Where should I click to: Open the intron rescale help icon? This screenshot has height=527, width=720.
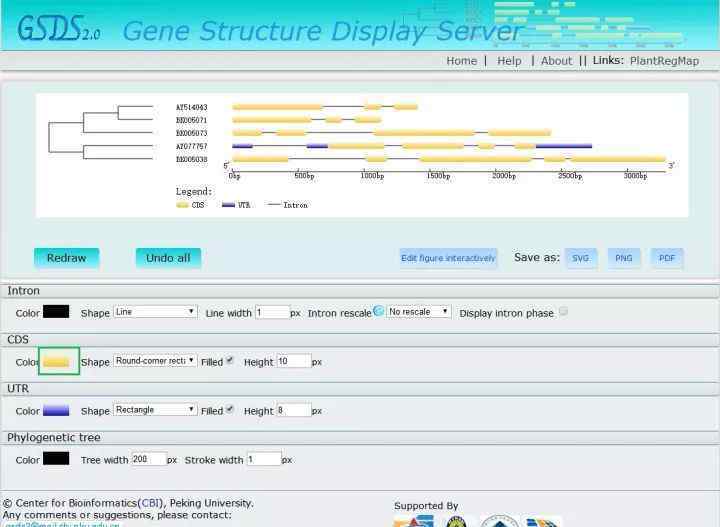378,311
